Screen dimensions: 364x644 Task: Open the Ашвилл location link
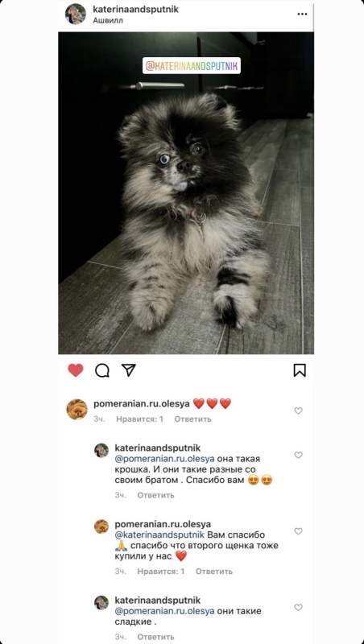coord(108,21)
